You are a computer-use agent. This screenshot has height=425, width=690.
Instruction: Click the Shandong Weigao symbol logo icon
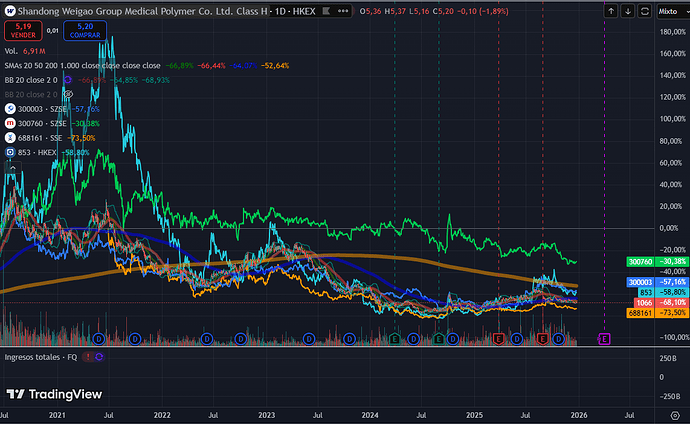[10, 11]
